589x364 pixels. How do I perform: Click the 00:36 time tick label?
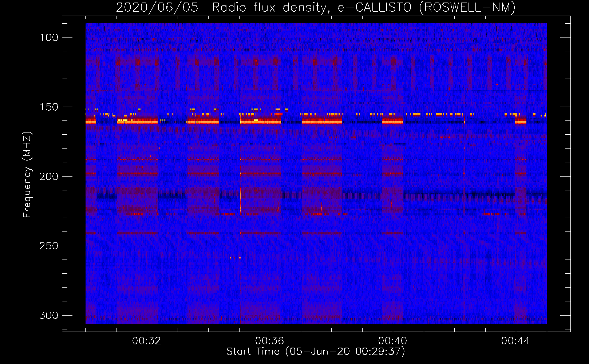(270, 341)
